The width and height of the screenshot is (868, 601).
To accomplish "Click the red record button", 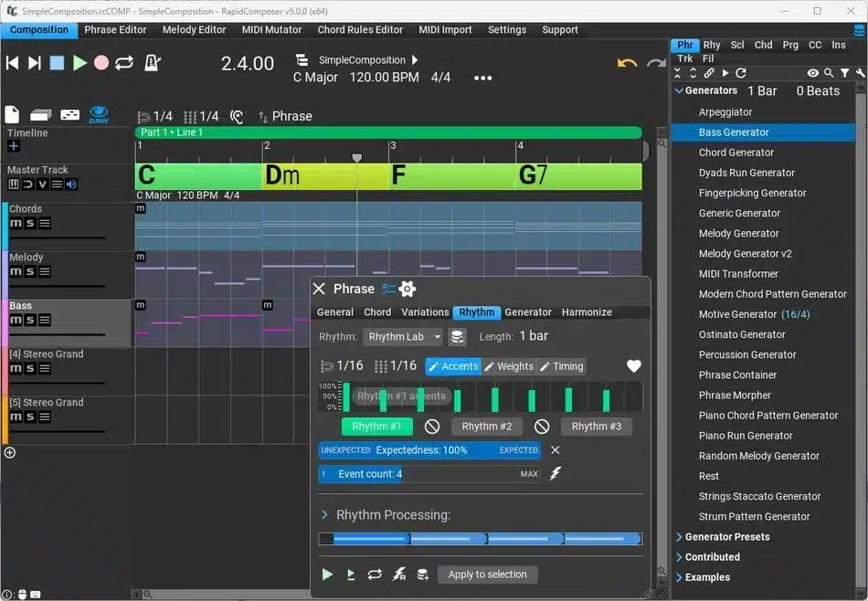I will tap(101, 63).
